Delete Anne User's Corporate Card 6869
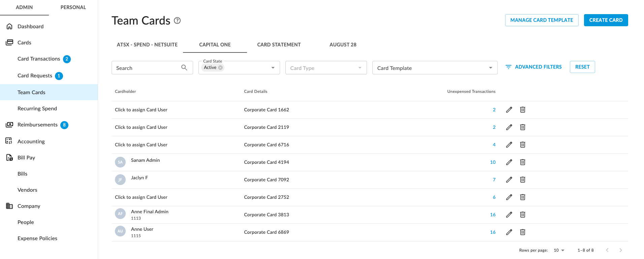The image size is (644, 259). (x=522, y=232)
